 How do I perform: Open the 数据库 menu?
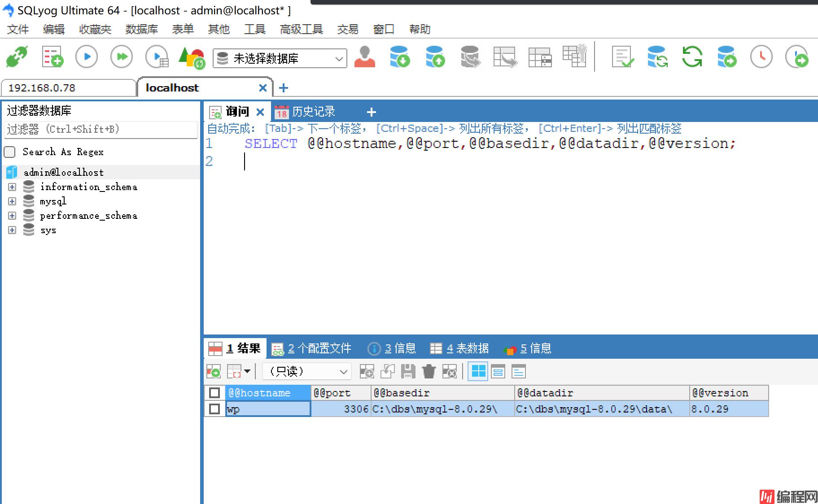point(142,29)
